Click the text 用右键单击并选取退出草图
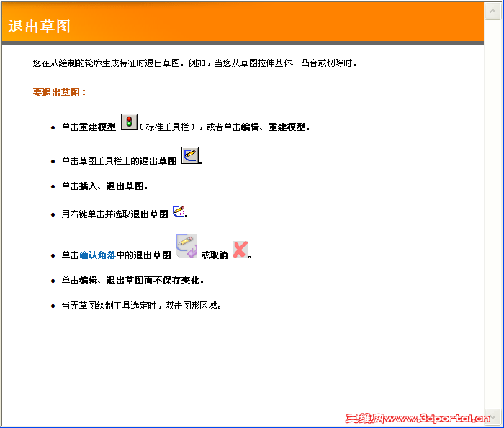The height and width of the screenshot is (428, 504). tap(114, 214)
